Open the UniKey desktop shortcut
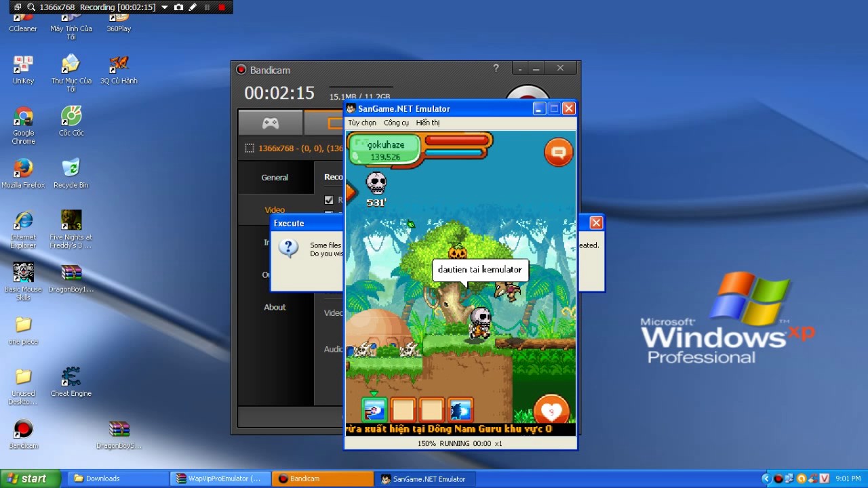 (x=23, y=69)
